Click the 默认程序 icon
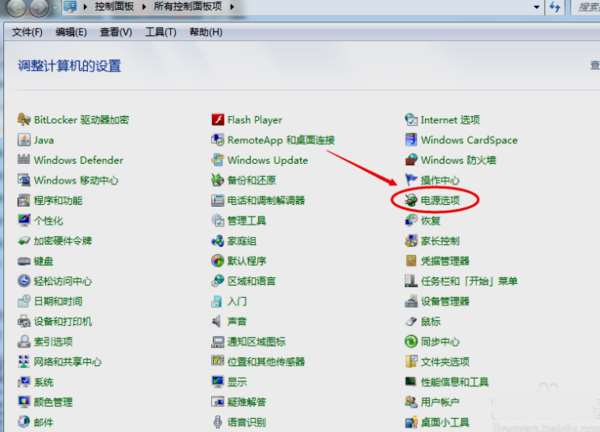 [217, 261]
